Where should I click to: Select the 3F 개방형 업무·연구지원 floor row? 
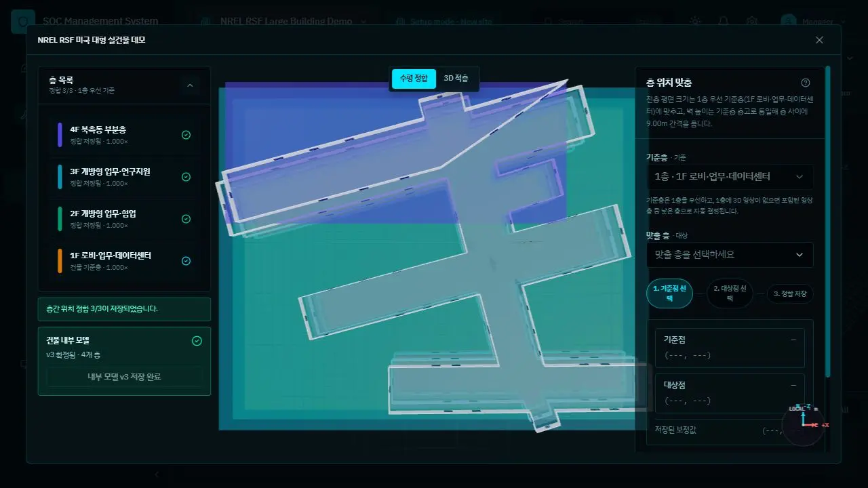(124, 177)
